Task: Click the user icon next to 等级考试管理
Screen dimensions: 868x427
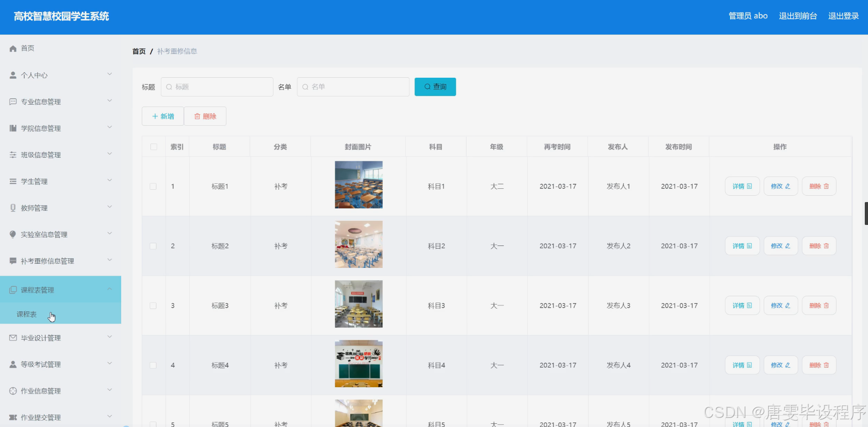Action: click(13, 364)
